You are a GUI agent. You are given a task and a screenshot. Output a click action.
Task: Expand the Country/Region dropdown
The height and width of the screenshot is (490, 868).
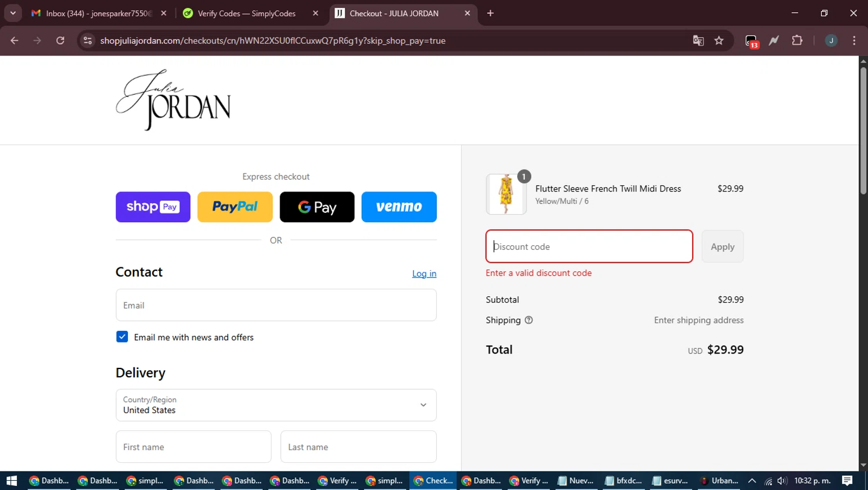point(276,405)
